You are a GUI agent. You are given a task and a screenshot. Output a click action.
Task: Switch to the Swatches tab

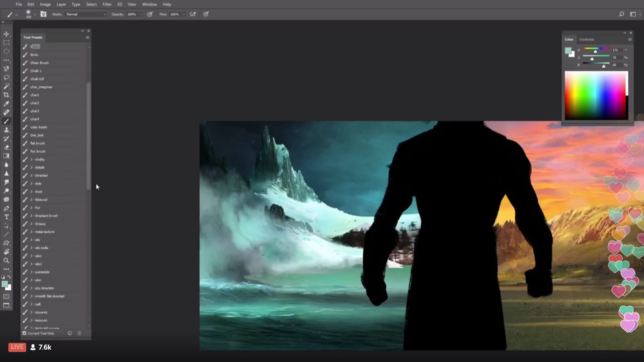pos(587,39)
